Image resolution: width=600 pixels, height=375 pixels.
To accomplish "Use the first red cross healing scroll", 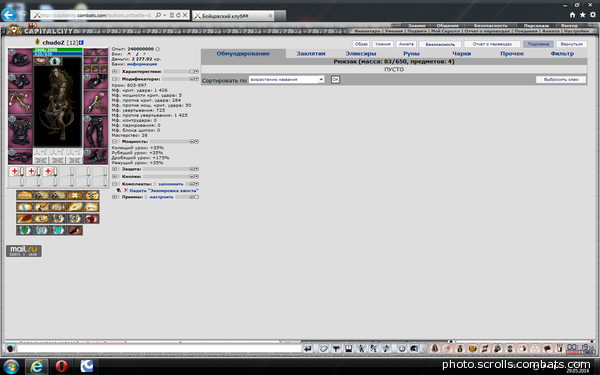I will (15, 171).
